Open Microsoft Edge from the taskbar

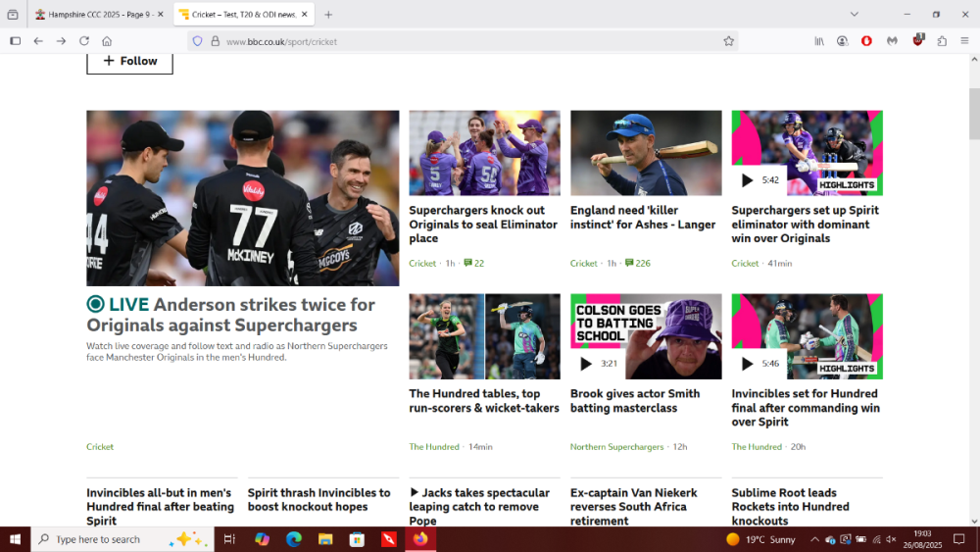tap(293, 539)
